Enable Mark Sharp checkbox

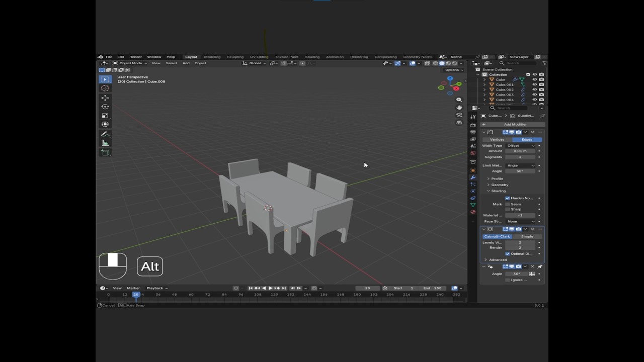pos(507,209)
